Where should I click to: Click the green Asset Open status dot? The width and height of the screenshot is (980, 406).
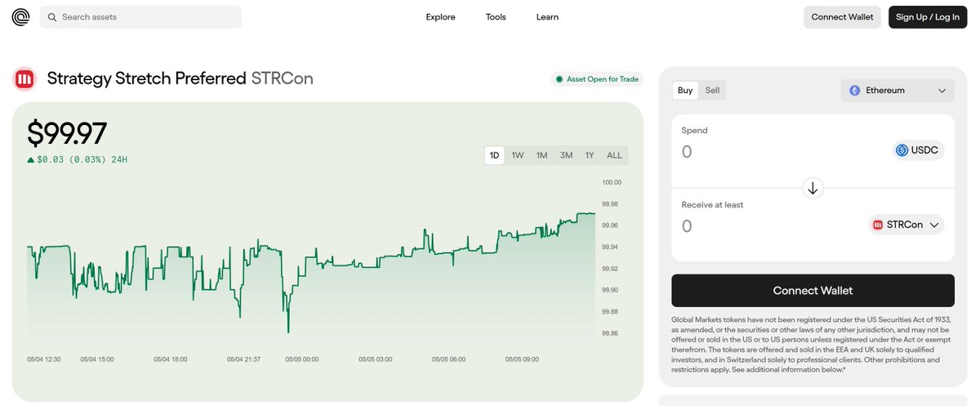point(559,79)
